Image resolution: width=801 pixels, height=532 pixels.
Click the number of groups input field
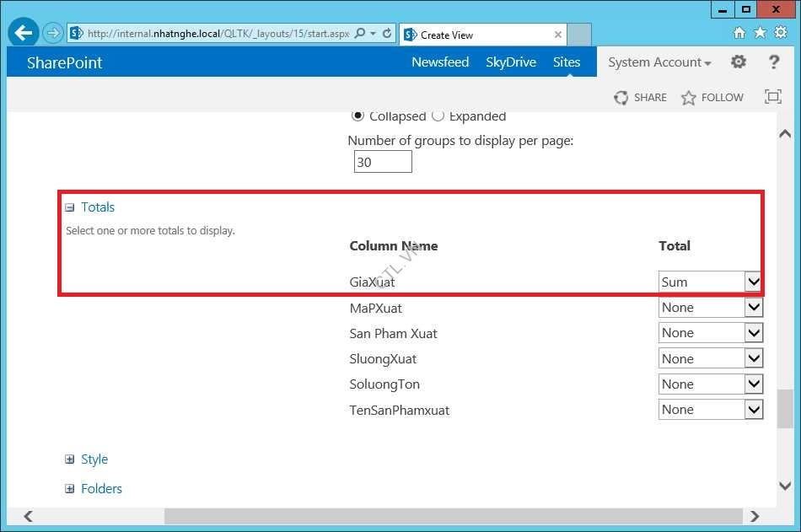click(x=383, y=162)
